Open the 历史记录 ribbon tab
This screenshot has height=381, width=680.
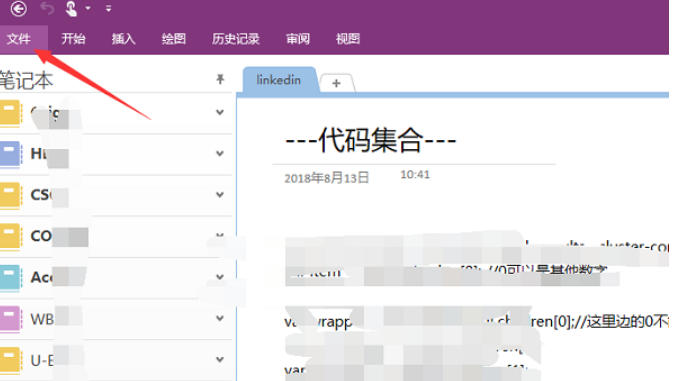(236, 39)
